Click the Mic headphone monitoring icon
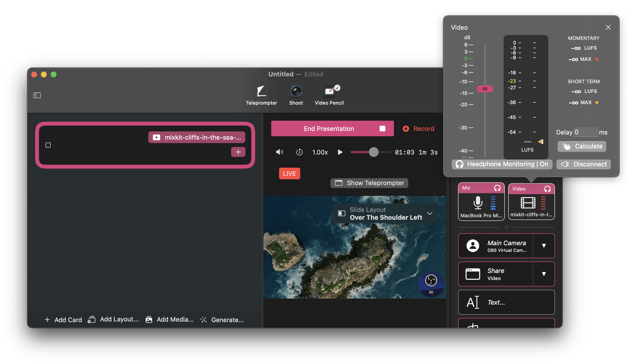637x364 pixels. 497,188
